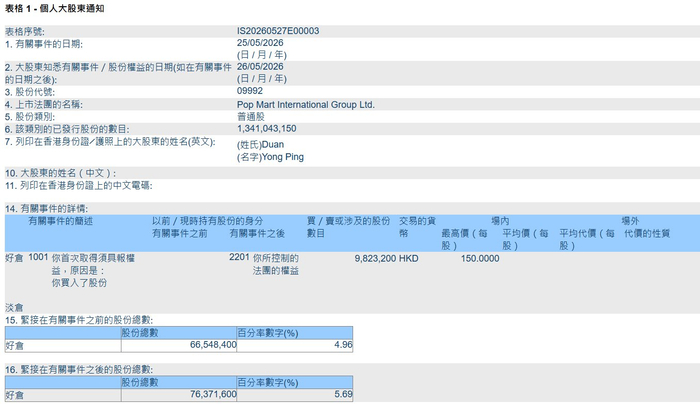700x404 pixels.
Task: Click the awareness date 26/05/2026
Action: [260, 67]
